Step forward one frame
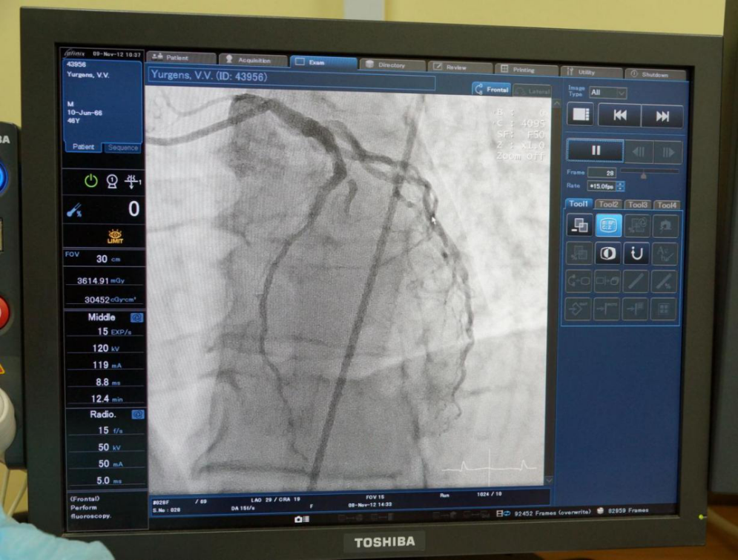 click(x=668, y=152)
